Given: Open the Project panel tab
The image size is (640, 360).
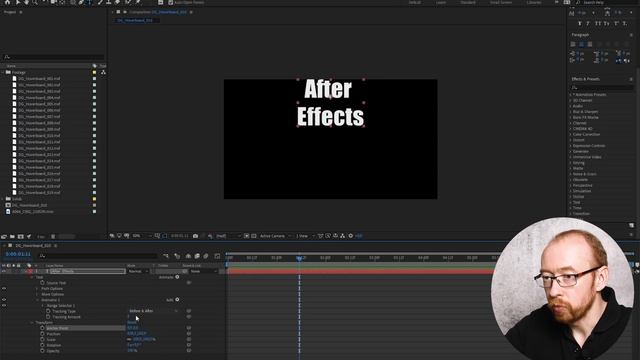Looking at the screenshot, I should [x=10, y=12].
